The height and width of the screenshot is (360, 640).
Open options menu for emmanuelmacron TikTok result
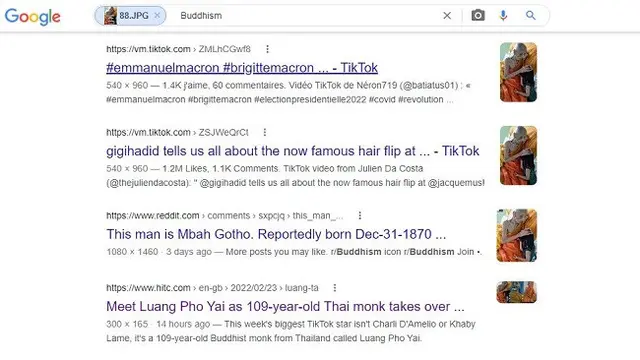click(x=267, y=49)
